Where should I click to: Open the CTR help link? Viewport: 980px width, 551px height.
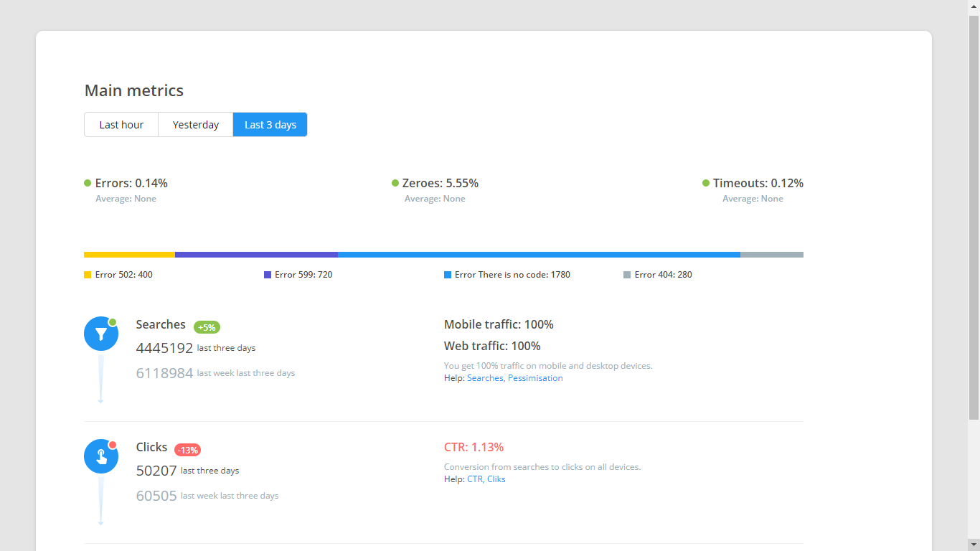[x=475, y=479]
